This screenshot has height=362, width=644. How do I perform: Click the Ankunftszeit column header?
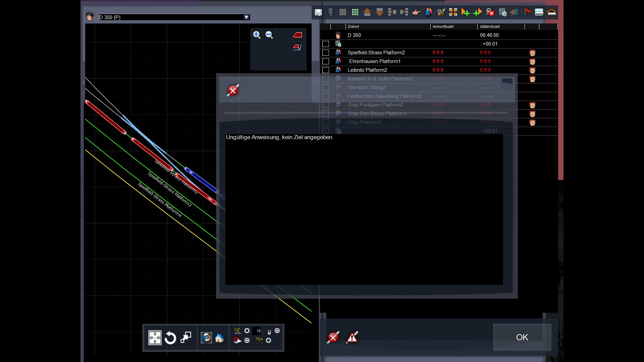[443, 26]
